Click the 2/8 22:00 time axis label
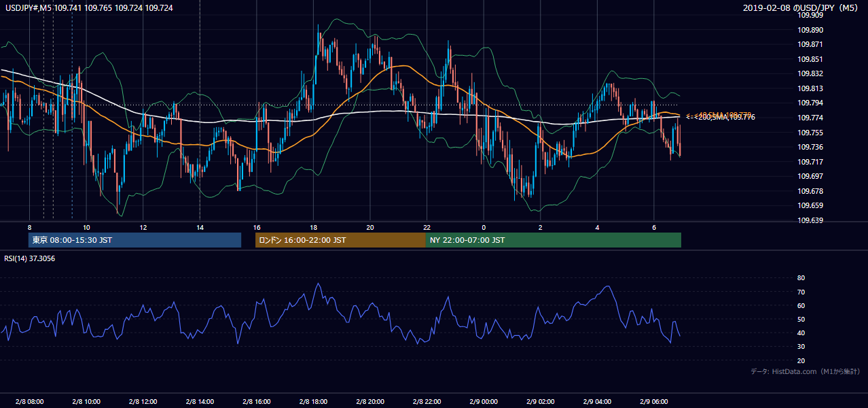 [427, 402]
